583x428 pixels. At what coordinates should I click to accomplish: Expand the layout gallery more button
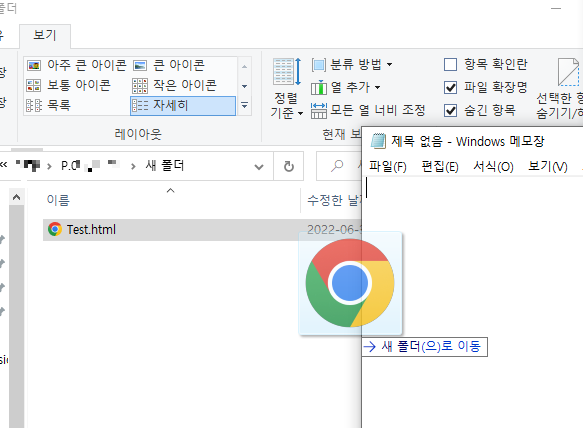244,106
